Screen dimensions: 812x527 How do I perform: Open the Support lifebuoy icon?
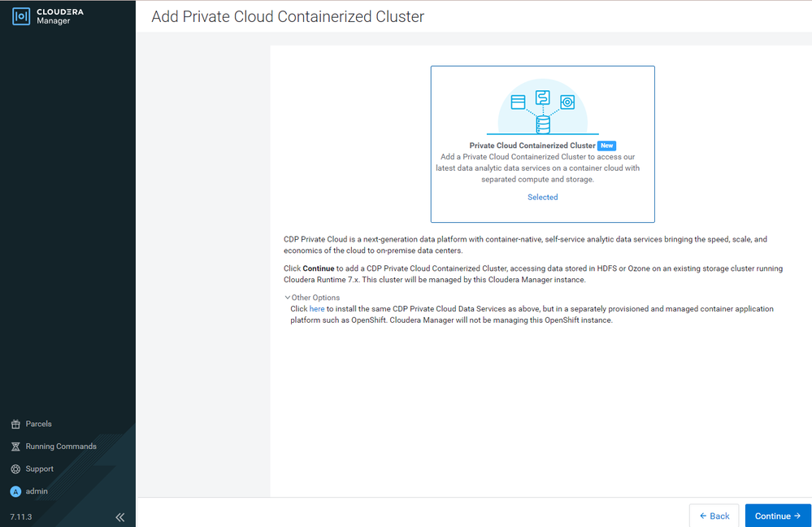[15, 469]
